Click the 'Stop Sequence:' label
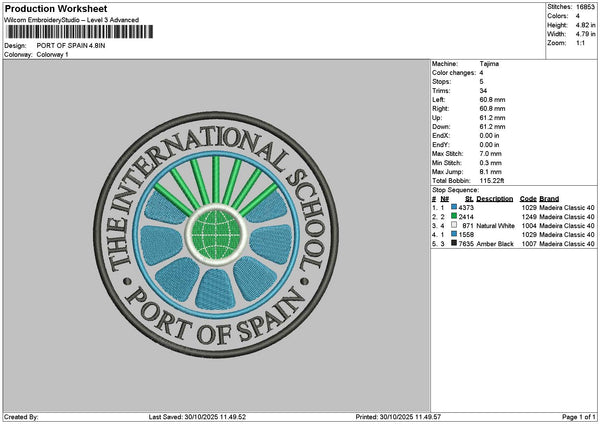Viewport: 600px width, 424px height. (455, 190)
